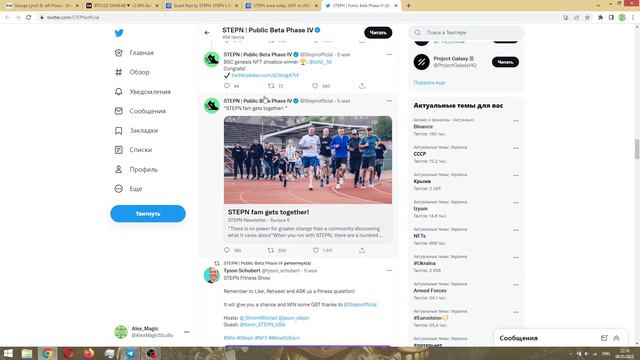Open Крыма trending topic
The width and height of the screenshot is (640, 360).
(422, 181)
